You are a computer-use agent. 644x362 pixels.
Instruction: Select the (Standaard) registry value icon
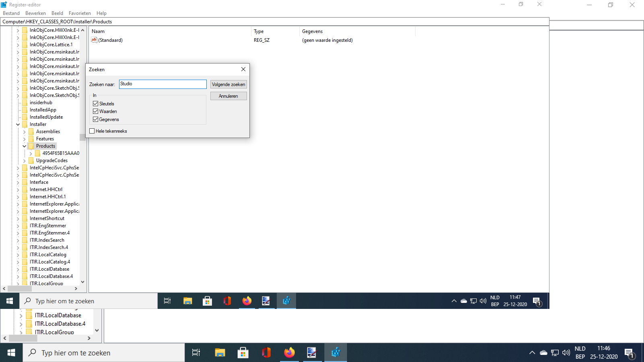coord(94,40)
